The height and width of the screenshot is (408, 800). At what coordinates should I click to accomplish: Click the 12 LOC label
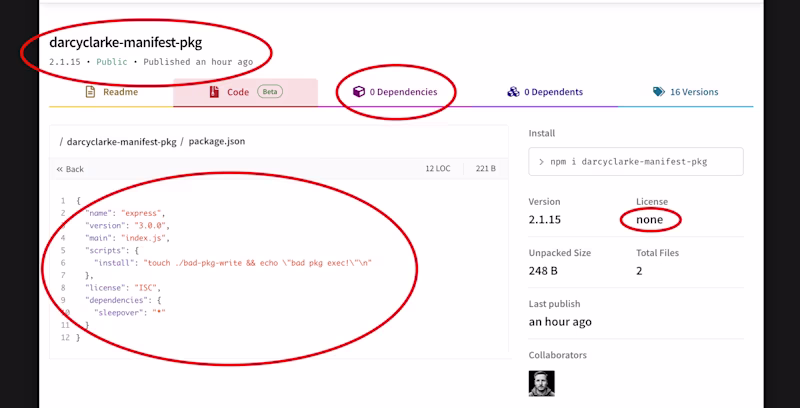coord(438,169)
